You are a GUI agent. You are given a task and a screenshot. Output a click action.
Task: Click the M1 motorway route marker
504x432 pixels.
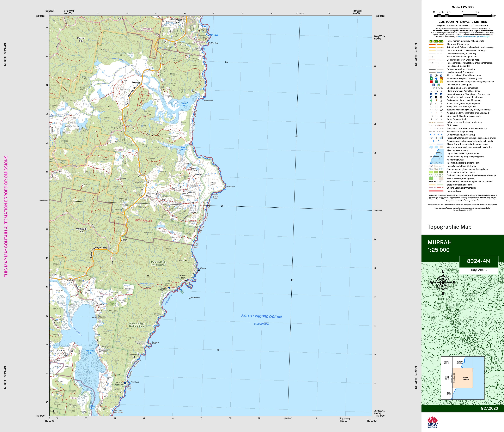tap(431, 41)
